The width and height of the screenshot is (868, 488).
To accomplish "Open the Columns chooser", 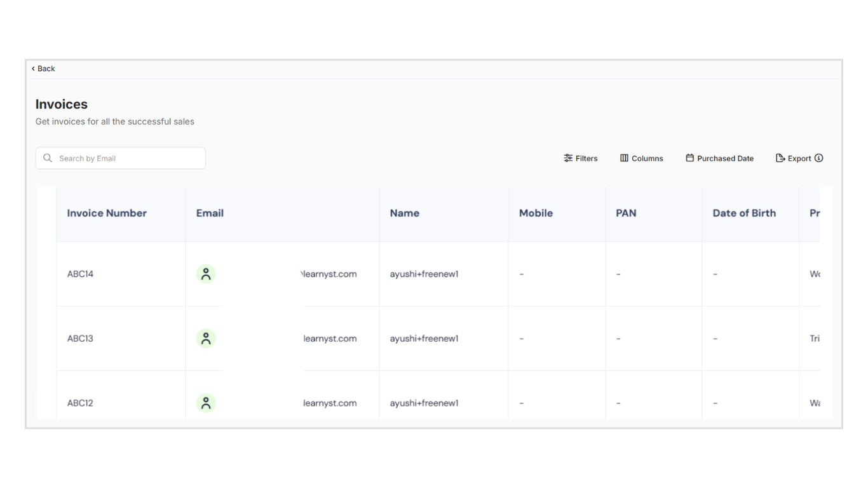I will coord(642,158).
